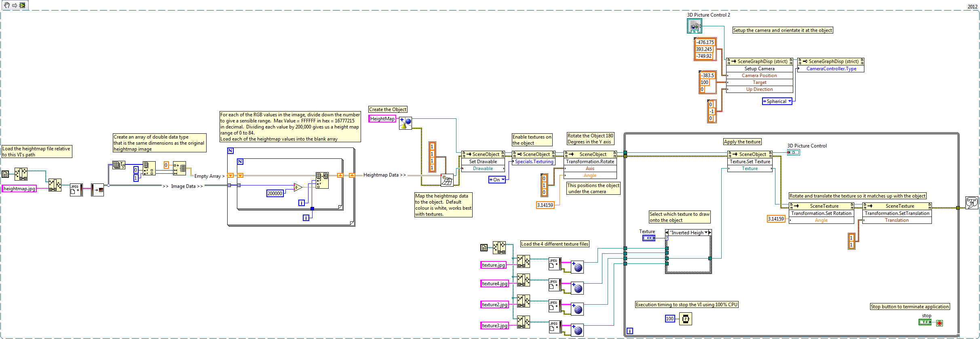Click the While Loop conditional stop terminal
The height and width of the screenshot is (339, 980).
[x=940, y=323]
